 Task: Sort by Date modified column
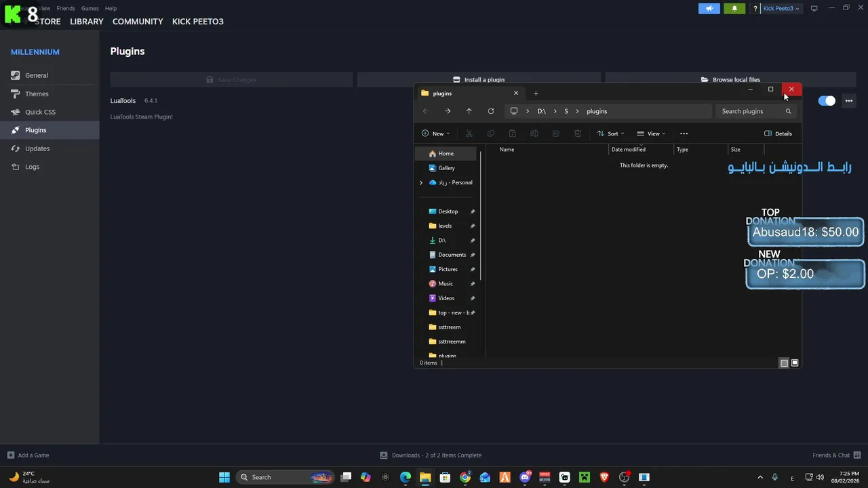629,149
